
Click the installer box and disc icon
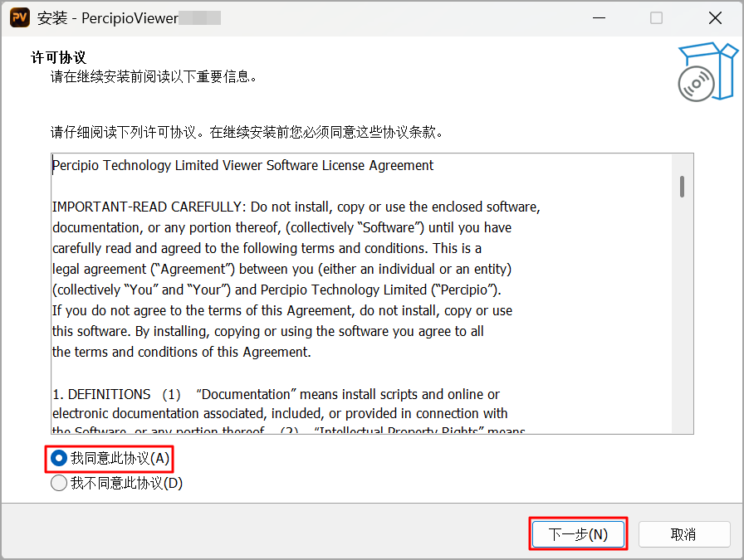[707, 71]
